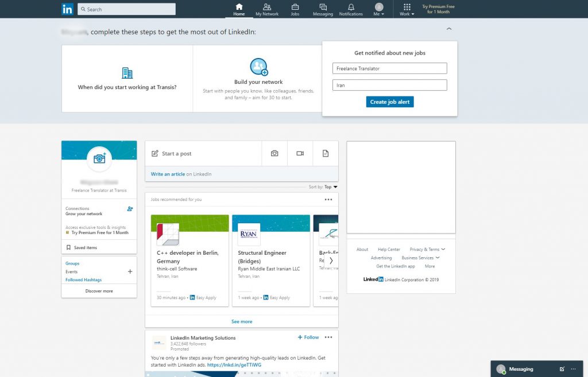The width and height of the screenshot is (588, 377).
Task: Add a profile photo via camera icon
Action: point(99,158)
